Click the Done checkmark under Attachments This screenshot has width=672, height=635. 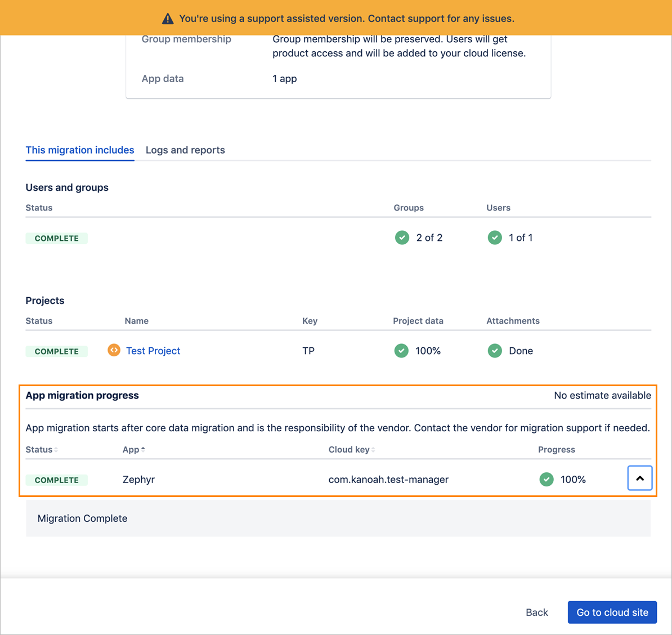[x=494, y=350]
